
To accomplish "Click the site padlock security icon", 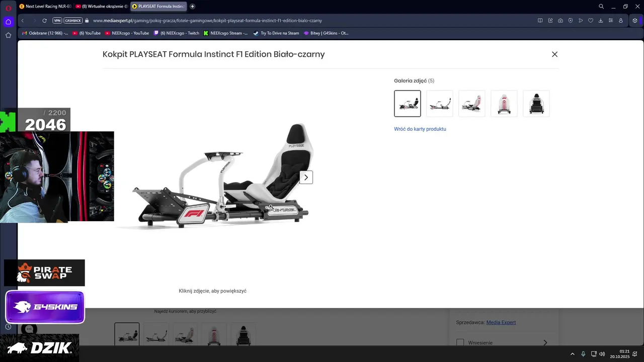I will pyautogui.click(x=87, y=21).
